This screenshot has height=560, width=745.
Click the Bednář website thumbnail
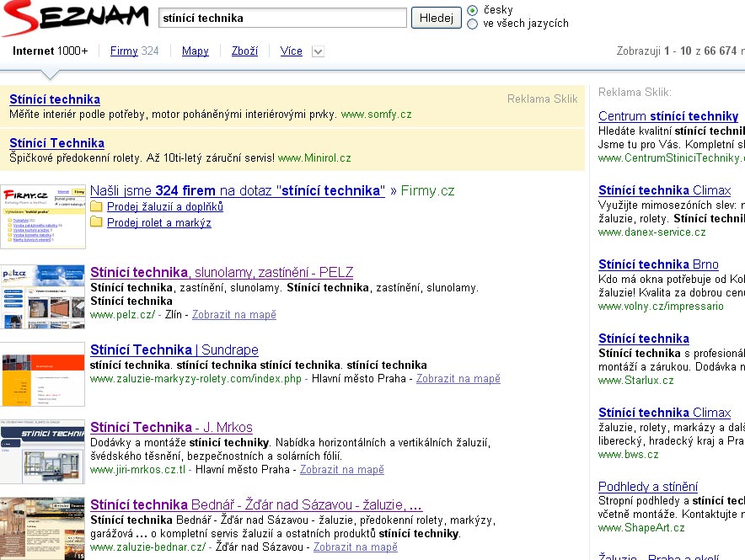(x=43, y=529)
